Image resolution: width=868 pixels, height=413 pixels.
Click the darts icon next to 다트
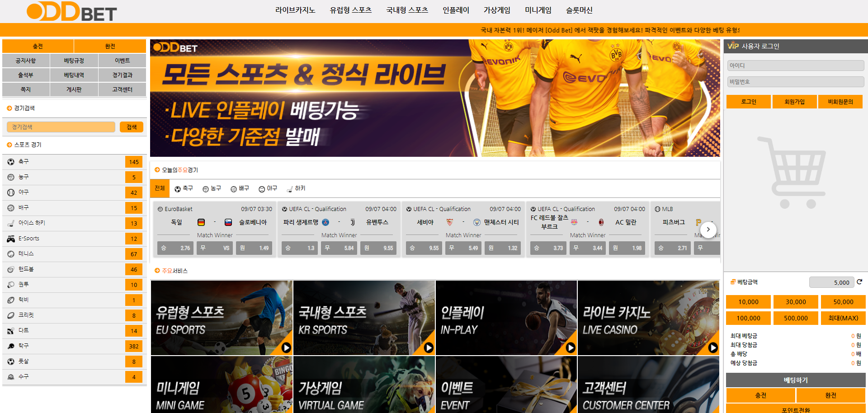click(11, 331)
